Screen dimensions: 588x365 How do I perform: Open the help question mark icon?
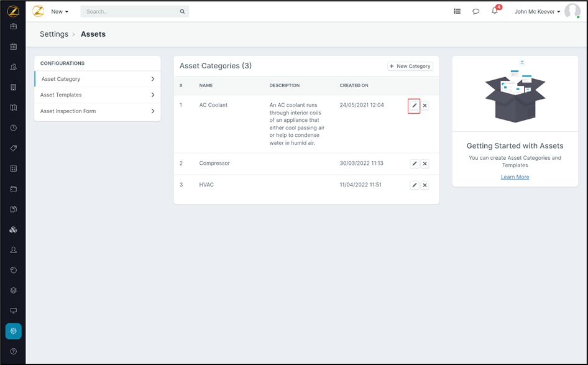(x=14, y=351)
